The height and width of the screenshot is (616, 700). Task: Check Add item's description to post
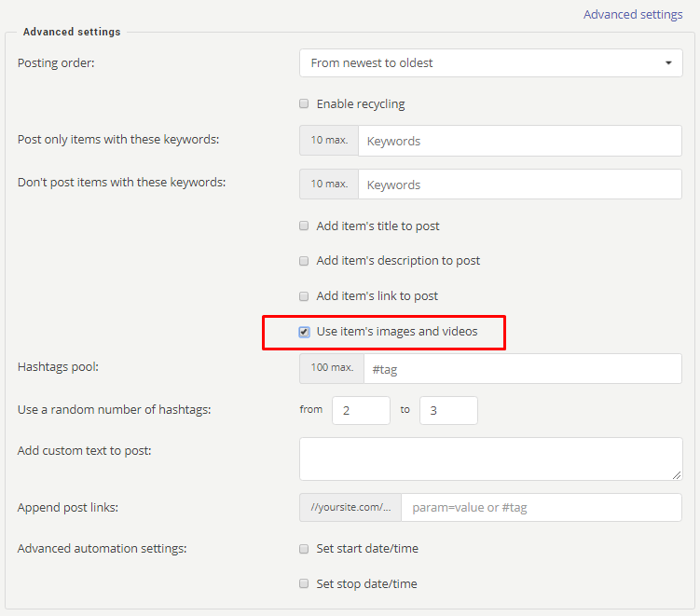(x=304, y=261)
